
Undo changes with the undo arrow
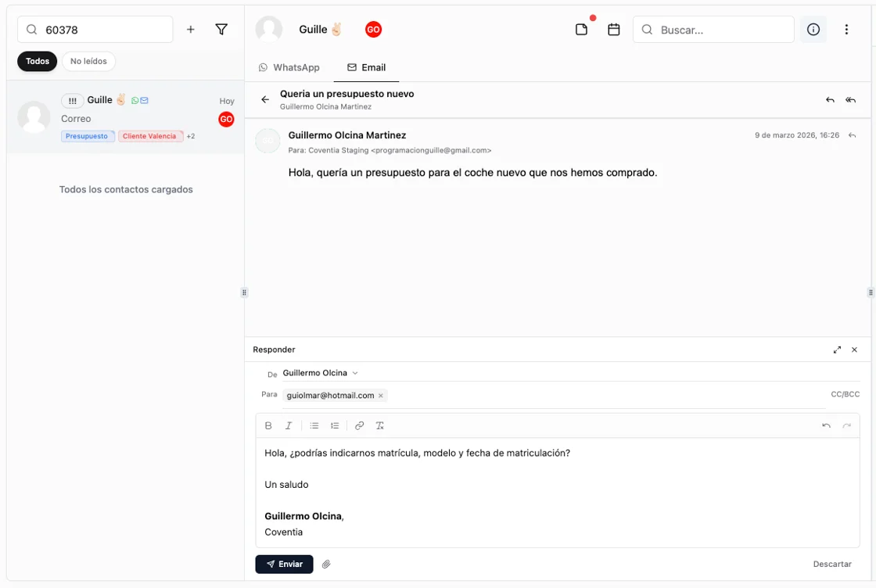pyautogui.click(x=827, y=425)
